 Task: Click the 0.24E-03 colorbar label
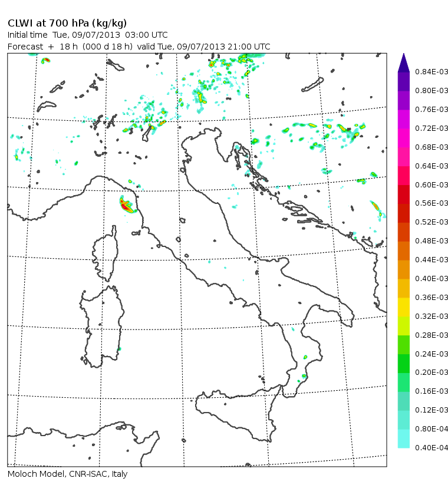[431, 354]
